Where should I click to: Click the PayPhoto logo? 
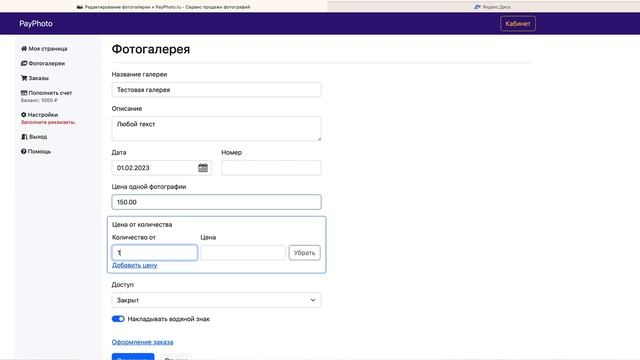tap(36, 24)
